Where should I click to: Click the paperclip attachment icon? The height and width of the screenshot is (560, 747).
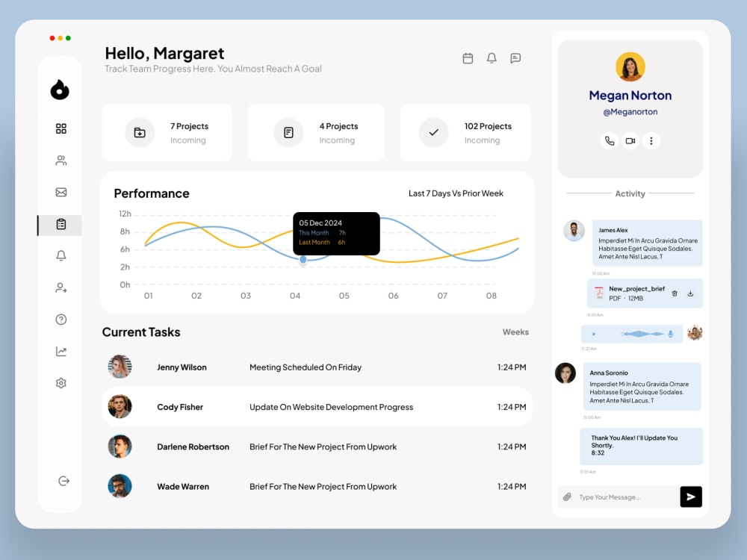tap(568, 497)
